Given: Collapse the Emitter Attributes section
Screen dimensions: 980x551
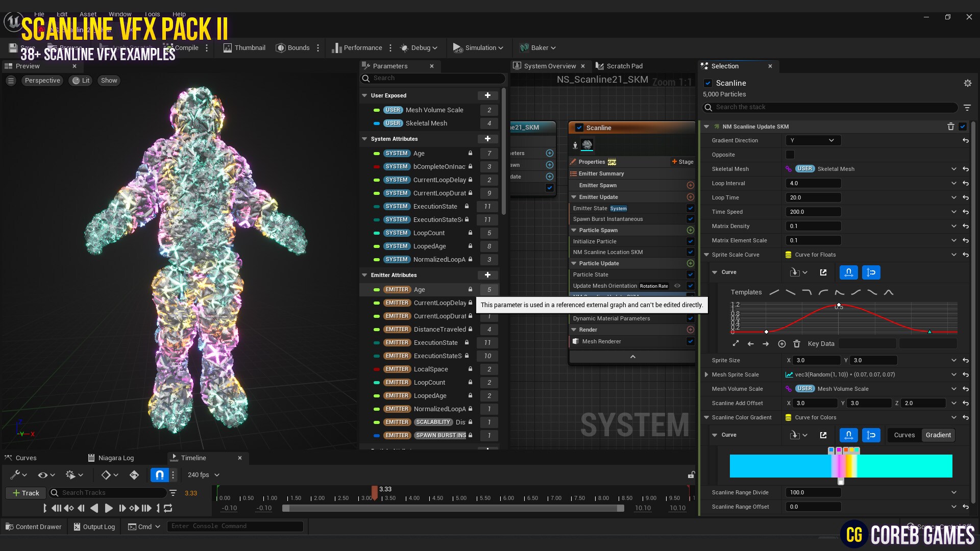Looking at the screenshot, I should [364, 275].
